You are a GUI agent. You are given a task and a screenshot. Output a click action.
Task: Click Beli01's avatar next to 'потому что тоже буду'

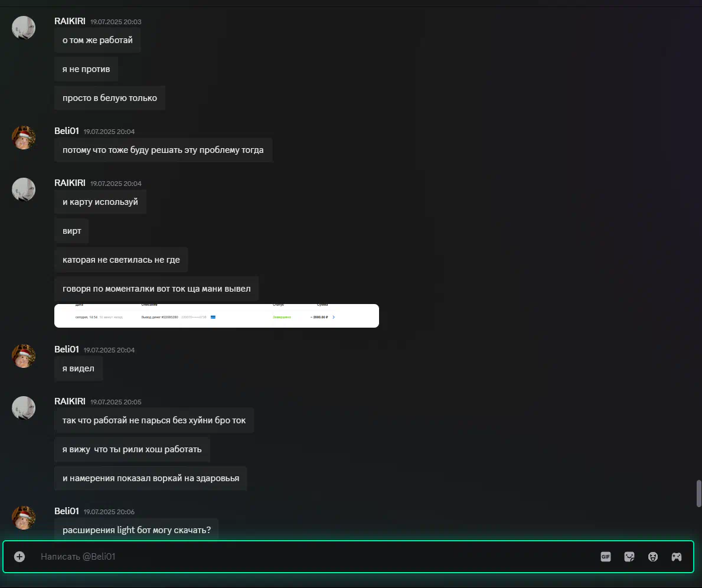(x=23, y=138)
